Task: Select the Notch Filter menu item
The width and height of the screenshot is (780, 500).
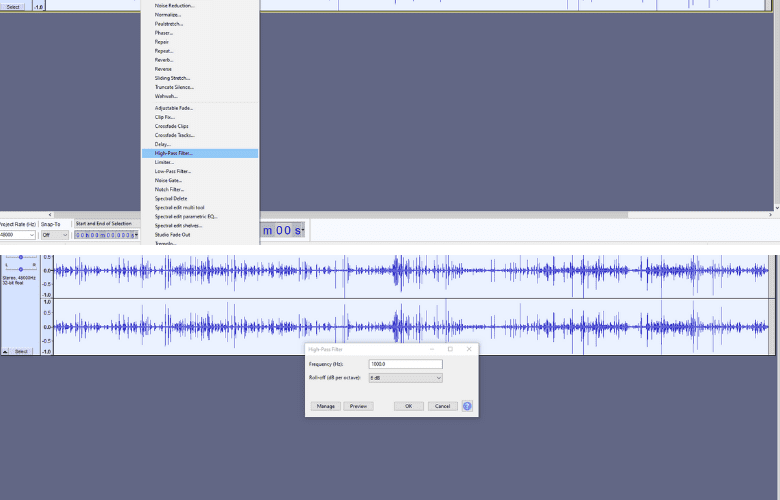Action: click(170, 189)
